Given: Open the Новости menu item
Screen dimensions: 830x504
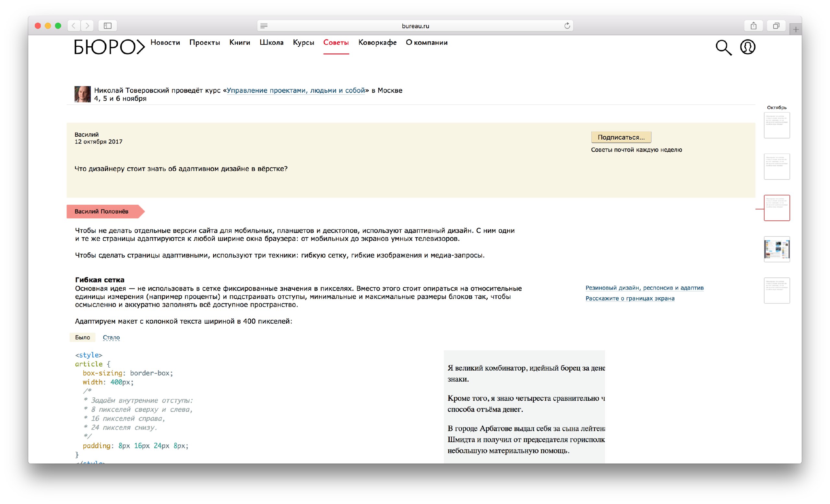Looking at the screenshot, I should click(x=165, y=42).
